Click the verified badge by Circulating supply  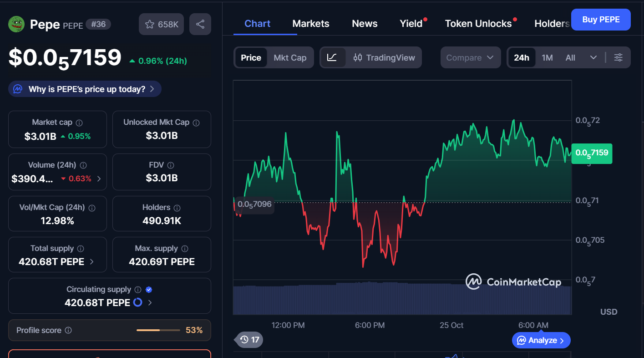[x=149, y=290]
